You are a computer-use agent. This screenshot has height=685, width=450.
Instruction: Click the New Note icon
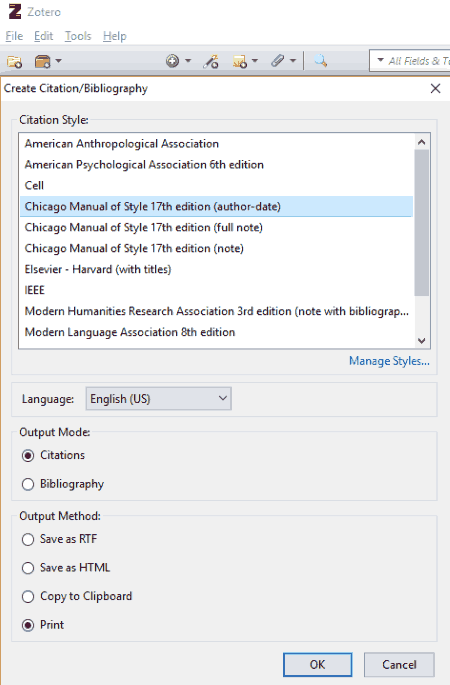click(x=240, y=61)
